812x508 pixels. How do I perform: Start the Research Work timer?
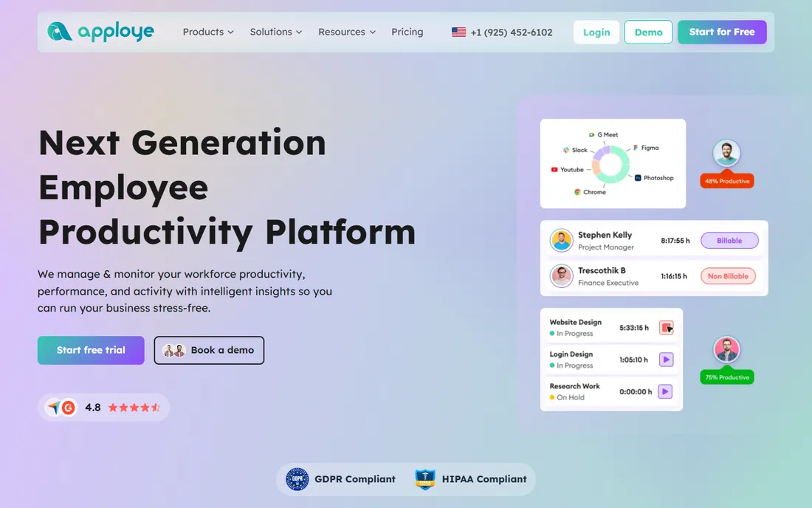(665, 391)
